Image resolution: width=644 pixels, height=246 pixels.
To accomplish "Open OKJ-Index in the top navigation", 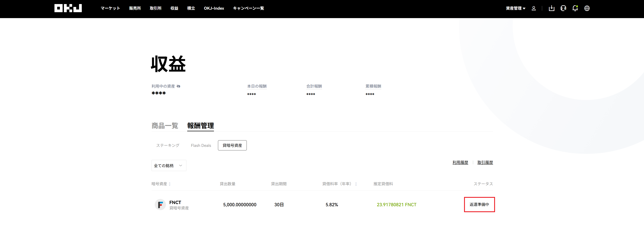I will (214, 8).
